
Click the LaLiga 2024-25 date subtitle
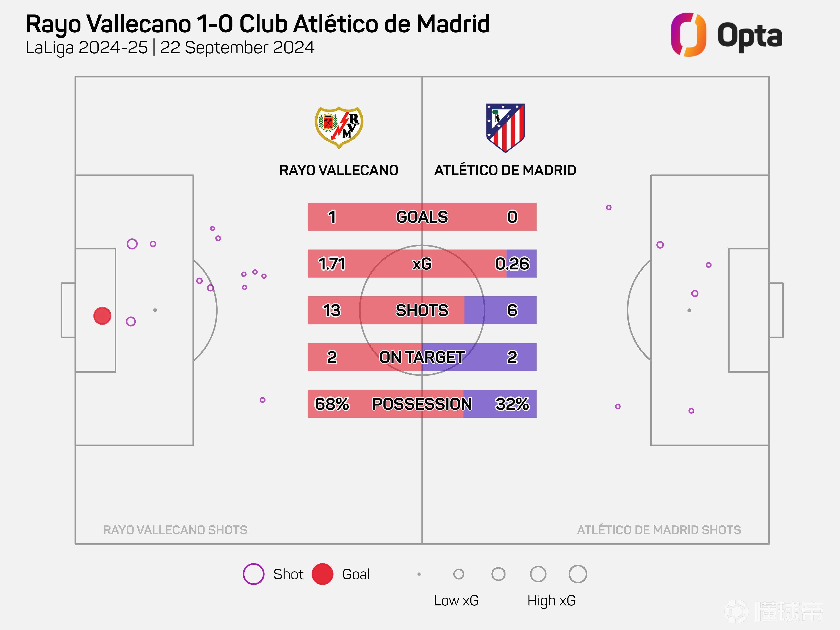point(170,48)
